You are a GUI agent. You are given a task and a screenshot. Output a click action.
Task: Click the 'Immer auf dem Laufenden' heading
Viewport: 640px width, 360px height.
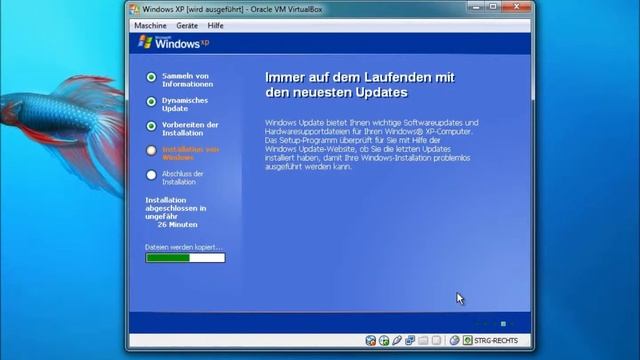point(360,85)
